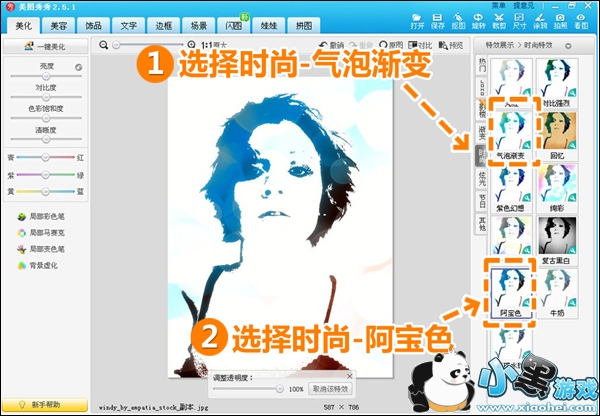Apply the 复古黑白 effect thumbnail
The width and height of the screenshot is (600, 416).
pos(557,241)
